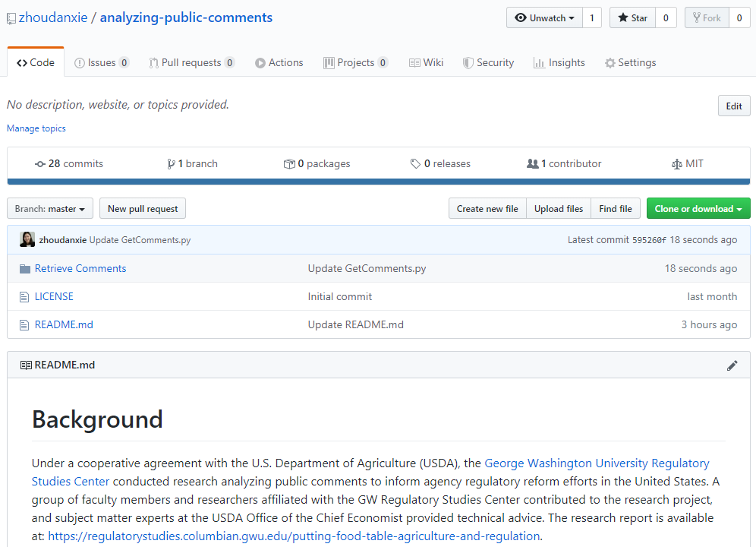The image size is (756, 547).
Task: Click the scale icon next to MIT
Action: (x=677, y=164)
